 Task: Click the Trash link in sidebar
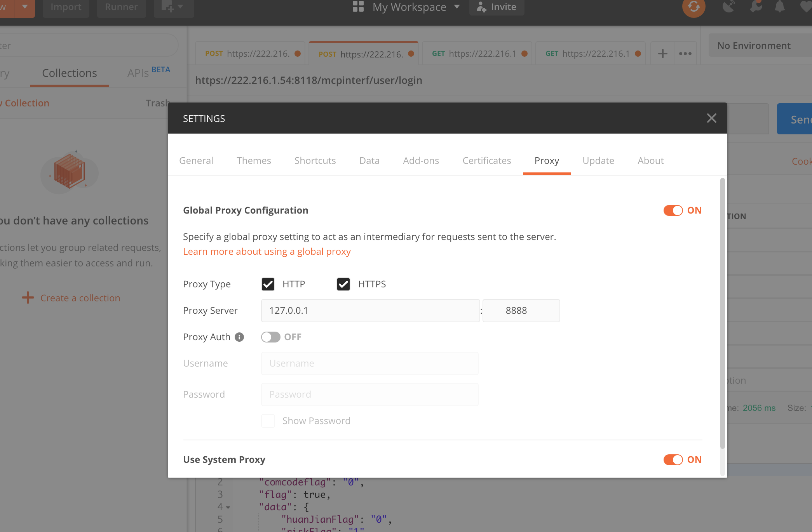click(158, 103)
